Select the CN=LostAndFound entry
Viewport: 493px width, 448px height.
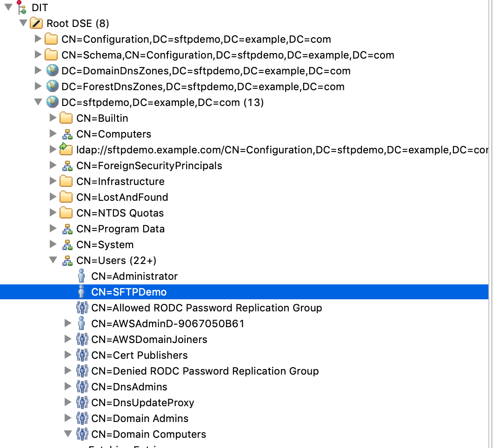[x=122, y=197]
